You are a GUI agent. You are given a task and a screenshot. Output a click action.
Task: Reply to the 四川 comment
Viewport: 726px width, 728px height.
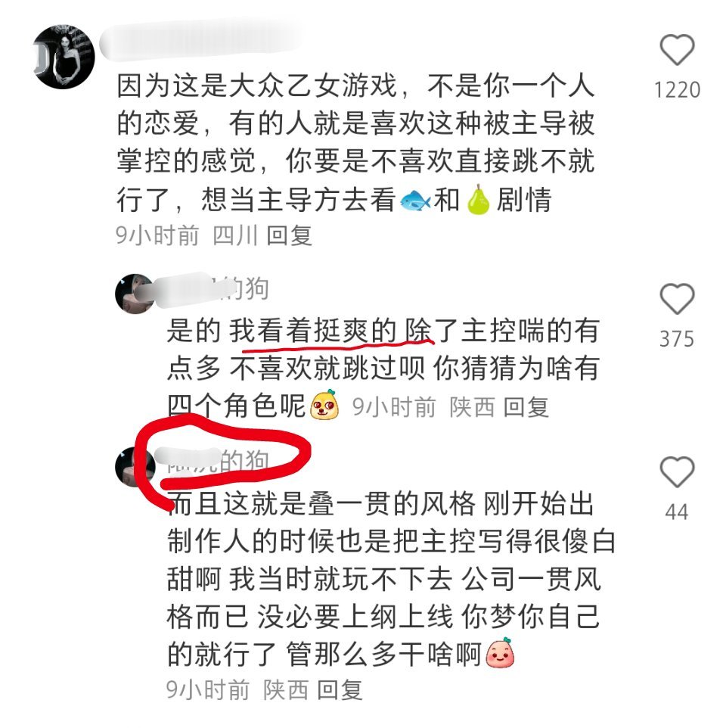tap(289, 235)
